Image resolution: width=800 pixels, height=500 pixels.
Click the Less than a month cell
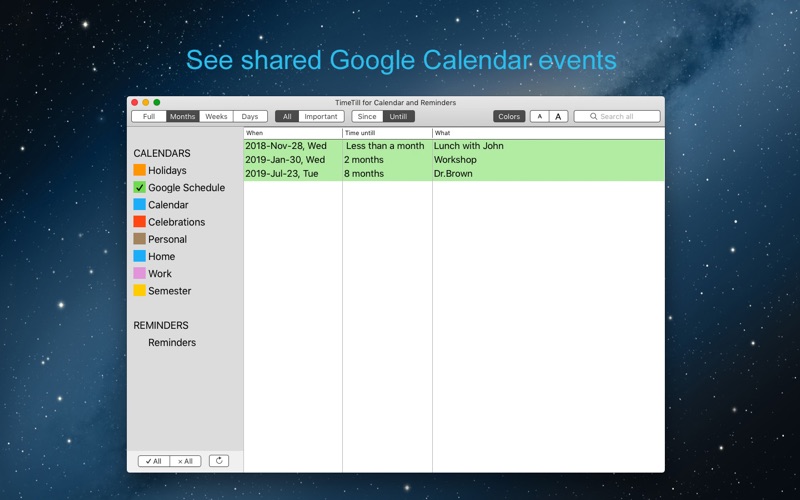(385, 146)
